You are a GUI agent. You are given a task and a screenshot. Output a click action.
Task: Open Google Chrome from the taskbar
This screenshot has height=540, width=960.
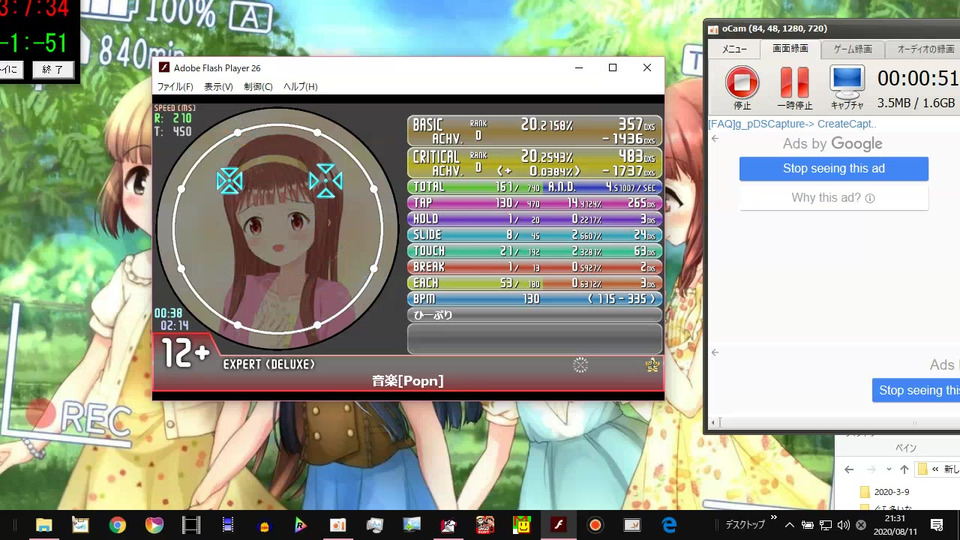(x=118, y=525)
